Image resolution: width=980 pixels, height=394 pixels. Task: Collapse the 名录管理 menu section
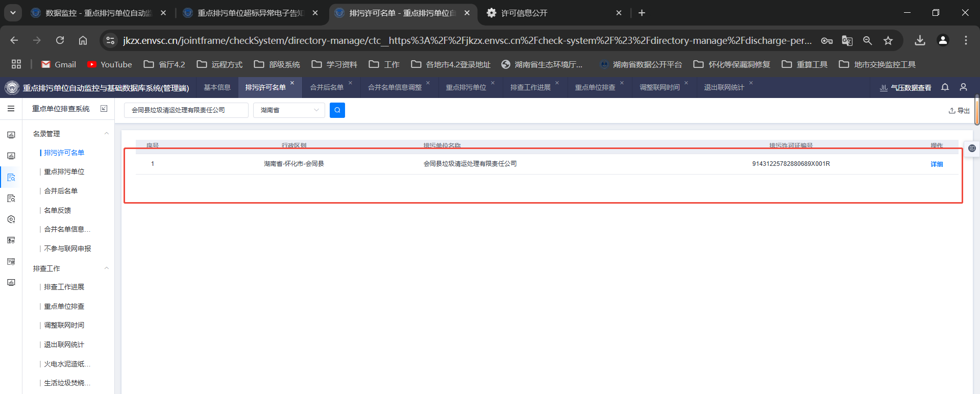(x=107, y=134)
